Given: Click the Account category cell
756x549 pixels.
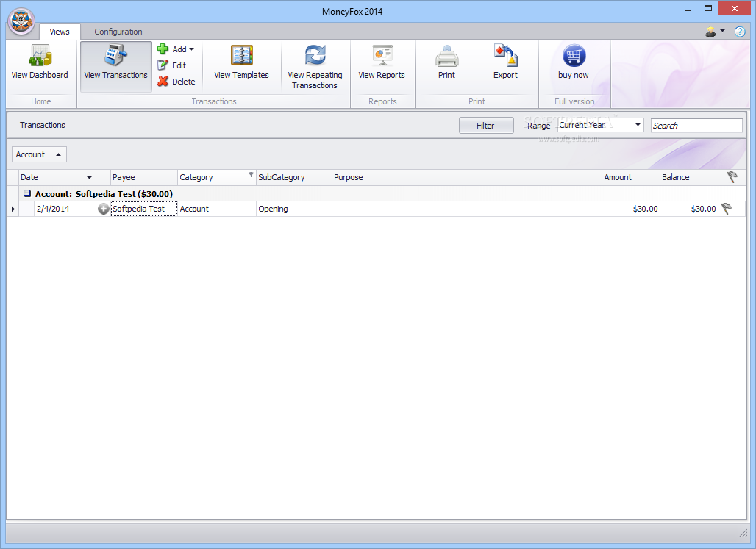Looking at the screenshot, I should tap(217, 209).
